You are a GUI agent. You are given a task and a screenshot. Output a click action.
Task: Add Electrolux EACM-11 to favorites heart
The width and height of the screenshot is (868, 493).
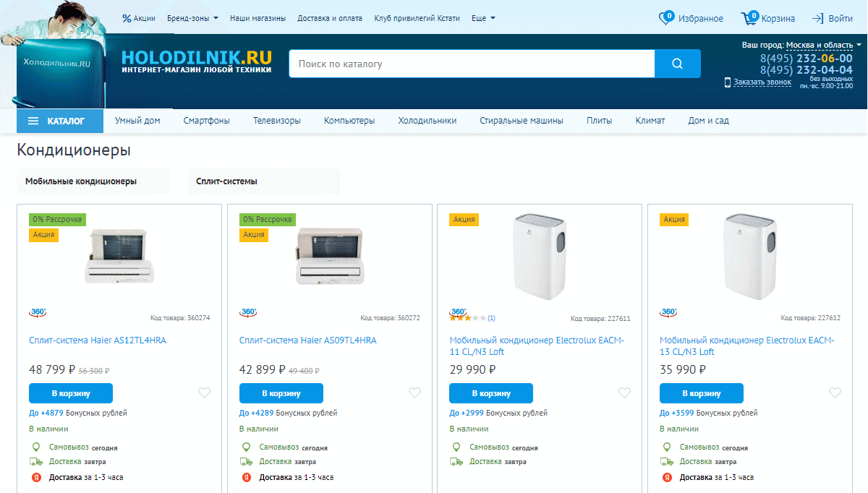(624, 393)
